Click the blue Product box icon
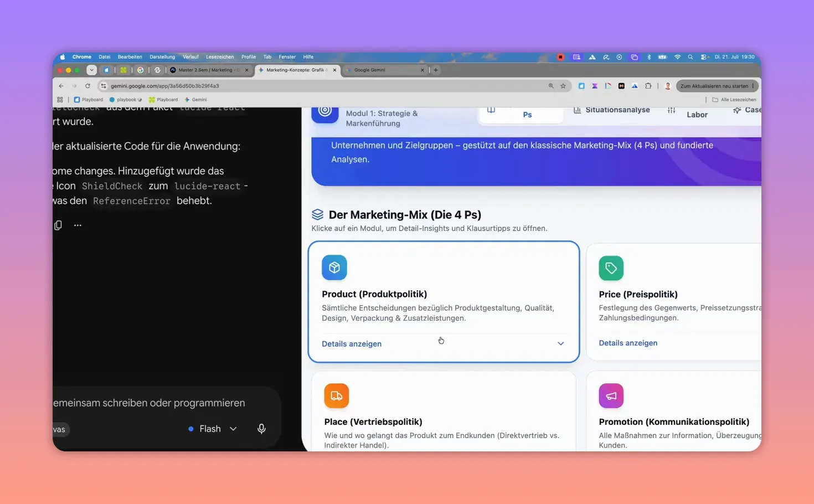Screen dimensions: 814x504 point(334,268)
